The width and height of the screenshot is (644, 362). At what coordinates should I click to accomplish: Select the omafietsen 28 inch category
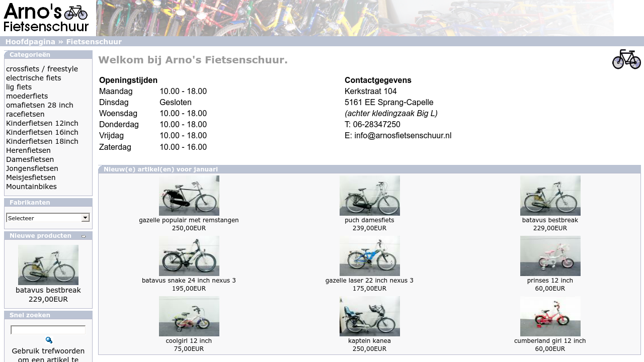40,105
